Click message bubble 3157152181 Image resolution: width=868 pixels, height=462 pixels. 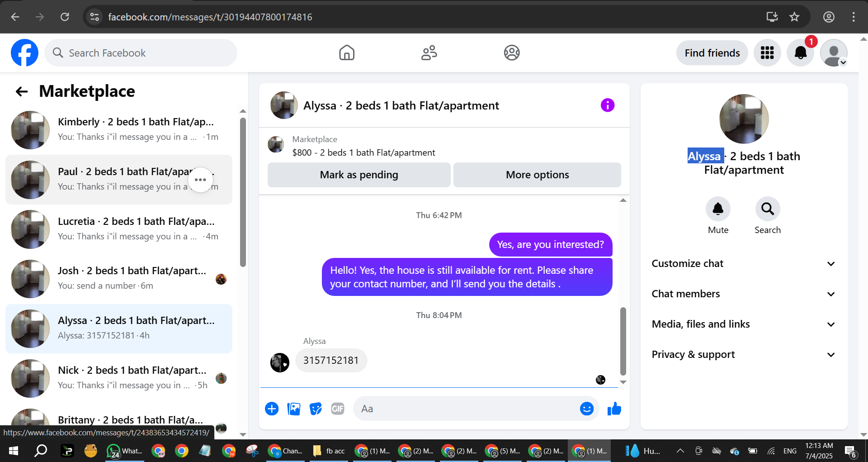[x=331, y=360]
